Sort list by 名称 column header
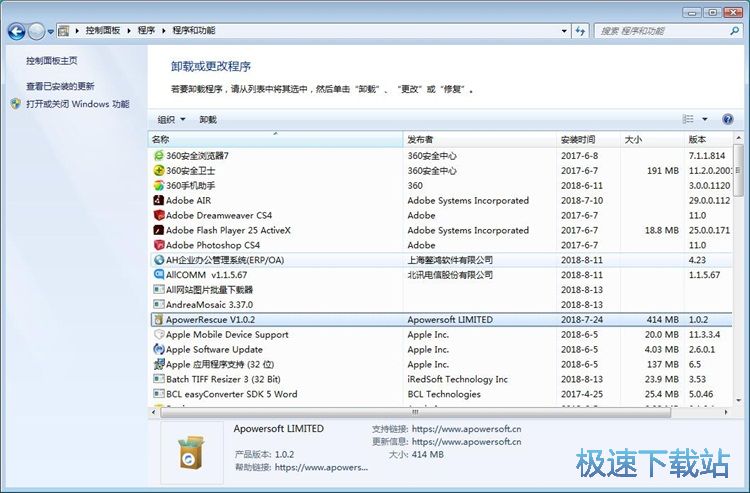Viewport: 750px width, 493px height. point(276,140)
